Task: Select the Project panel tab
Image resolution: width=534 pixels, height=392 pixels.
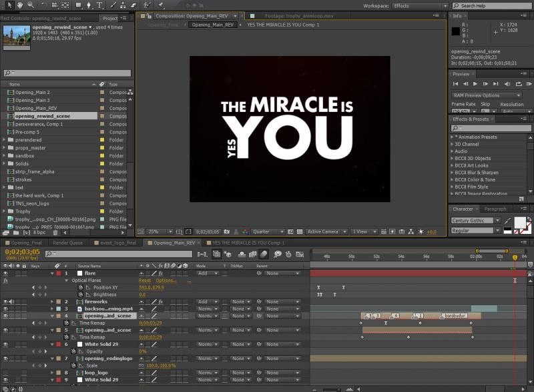Action: tap(110, 18)
